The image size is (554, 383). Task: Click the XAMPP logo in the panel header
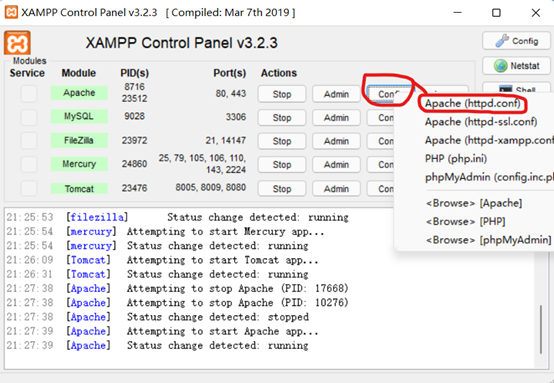tap(17, 43)
